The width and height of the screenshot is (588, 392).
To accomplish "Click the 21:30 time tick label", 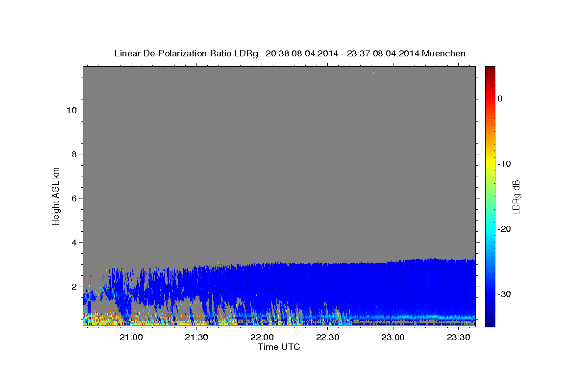I will click(x=196, y=338).
